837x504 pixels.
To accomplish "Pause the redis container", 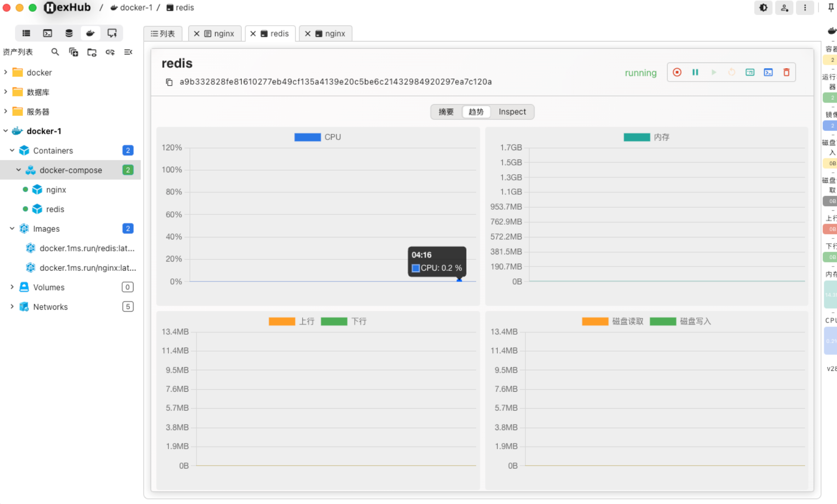I will point(695,72).
